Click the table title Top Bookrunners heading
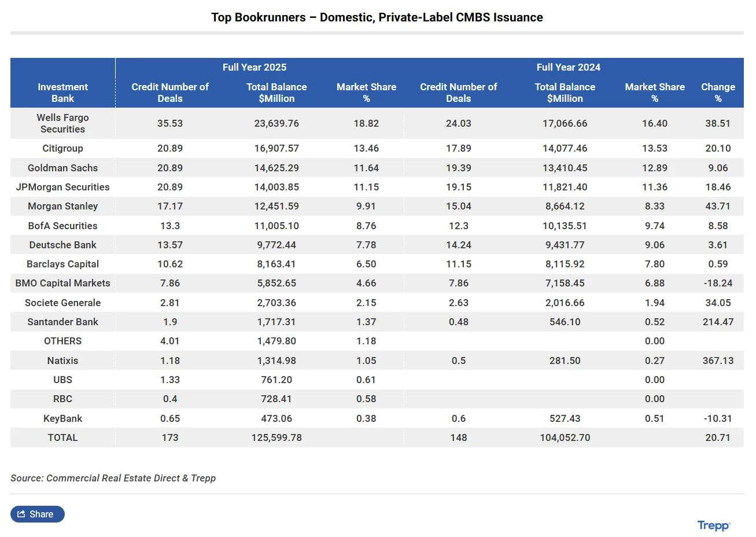The image size is (756, 537). (378, 17)
